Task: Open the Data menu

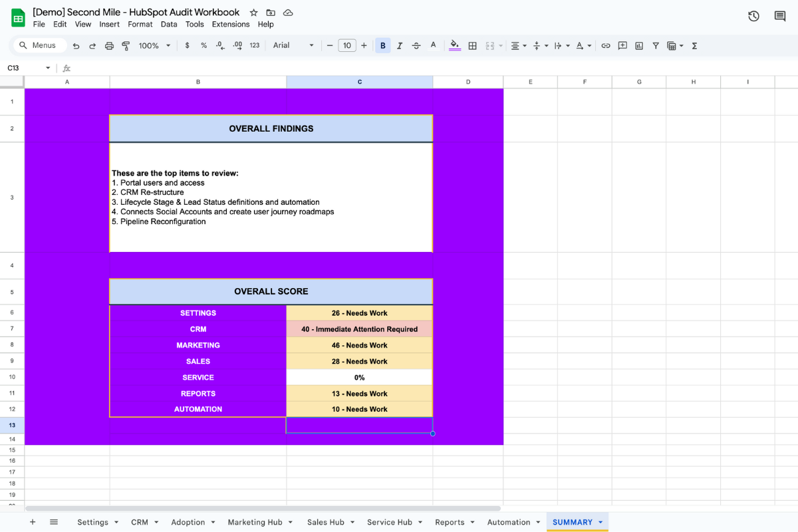Action: point(169,25)
